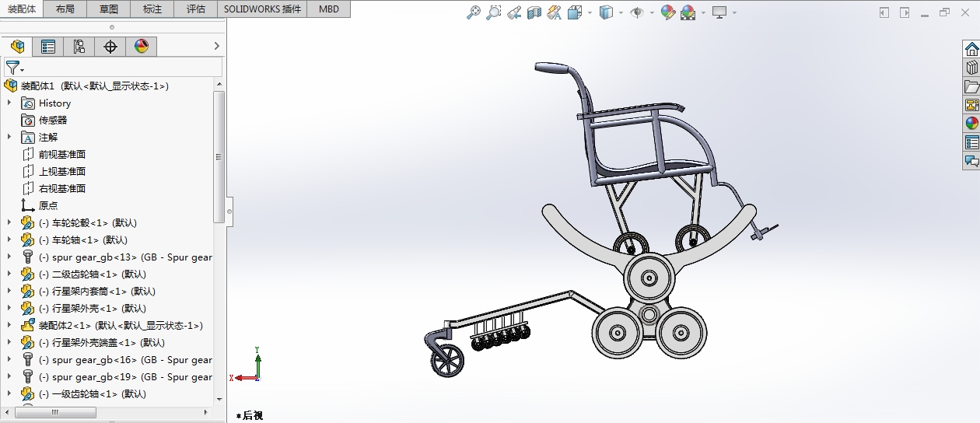Screen dimensions: 980x423
Task: Expand the History folder node
Action: (9, 103)
